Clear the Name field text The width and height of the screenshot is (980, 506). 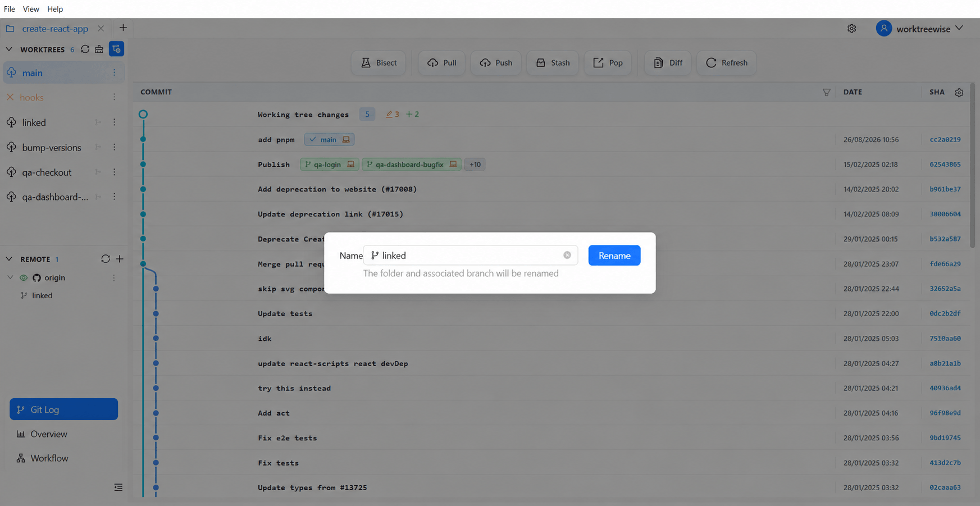(x=567, y=255)
